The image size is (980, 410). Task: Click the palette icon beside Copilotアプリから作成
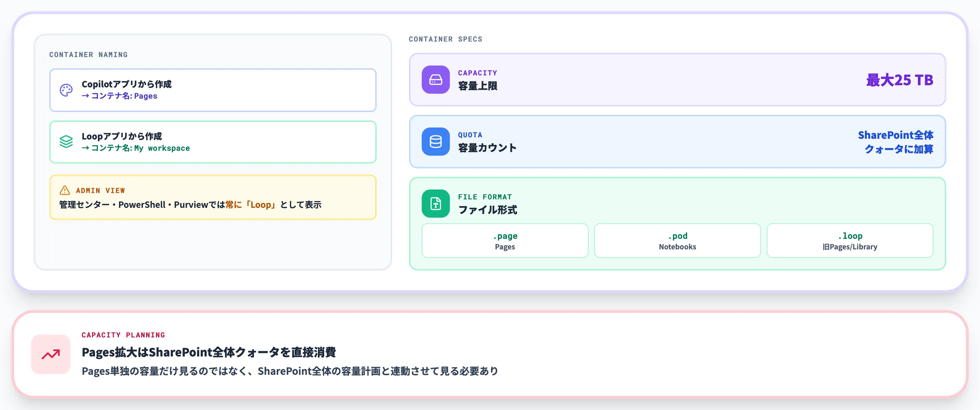66,90
